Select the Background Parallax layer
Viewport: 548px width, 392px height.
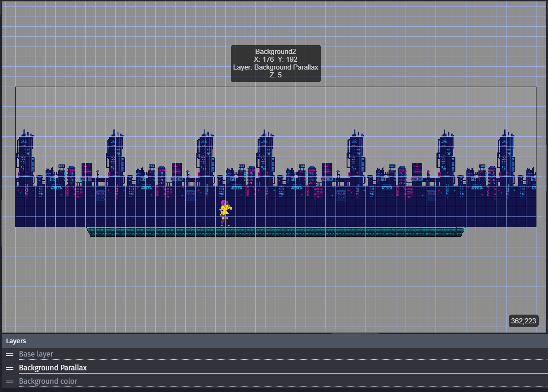pyautogui.click(x=275, y=368)
